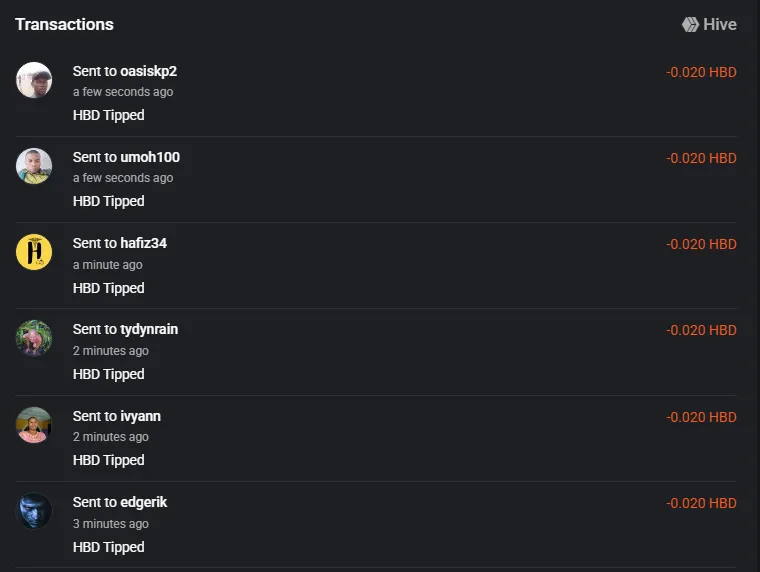Click the Hive label text
The width and height of the screenshot is (760, 572).
[720, 24]
